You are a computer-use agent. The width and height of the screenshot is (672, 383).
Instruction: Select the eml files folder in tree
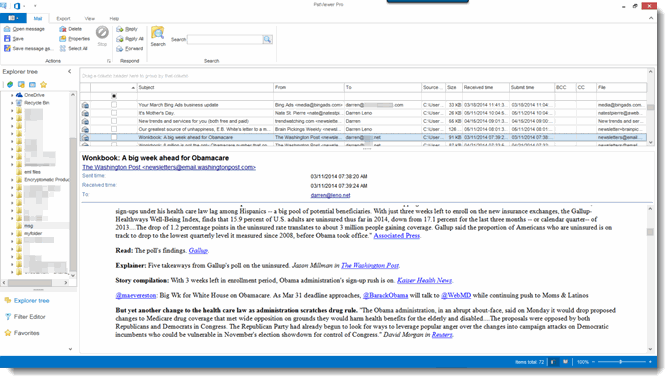pos(32,172)
